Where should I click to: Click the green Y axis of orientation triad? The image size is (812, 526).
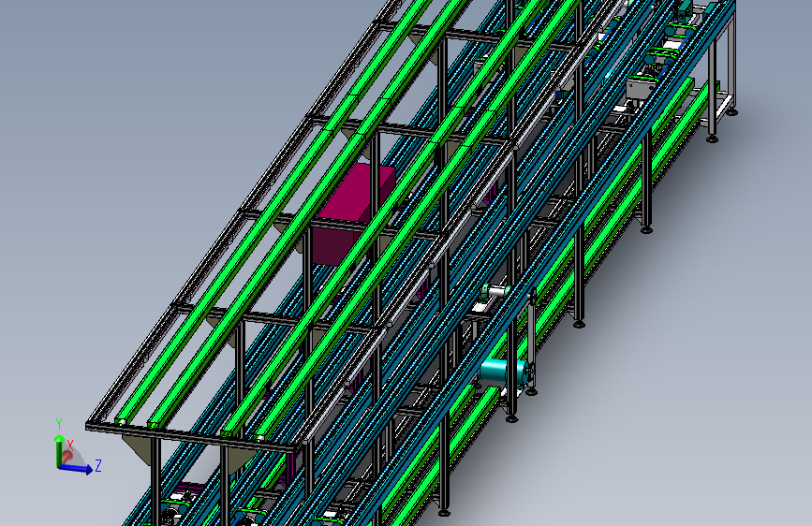click(x=59, y=449)
